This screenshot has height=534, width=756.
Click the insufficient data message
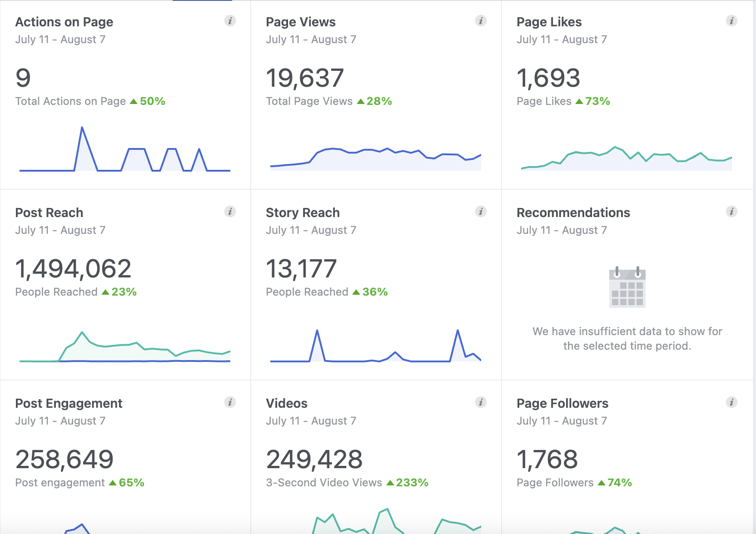(627, 339)
